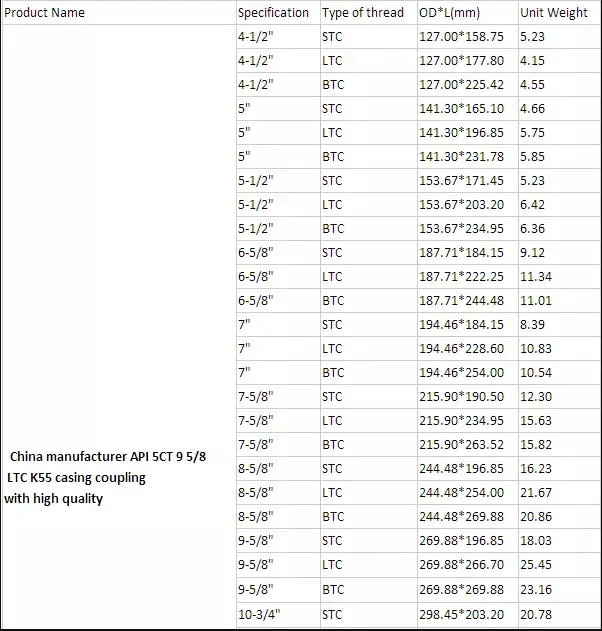602x631 pixels.
Task: Select the 127.00*158.75 dimension cell
Action: [460, 37]
